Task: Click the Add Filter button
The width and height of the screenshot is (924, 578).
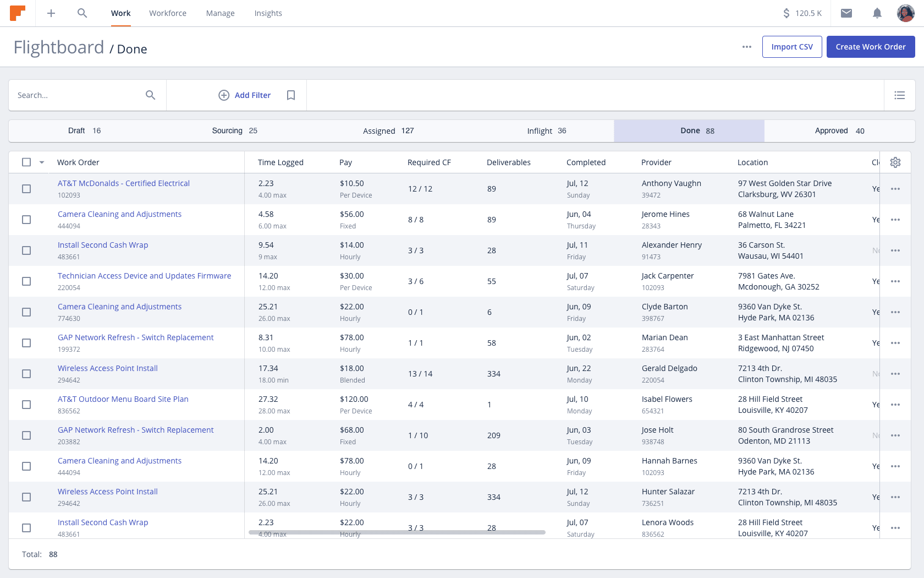Action: coord(245,95)
